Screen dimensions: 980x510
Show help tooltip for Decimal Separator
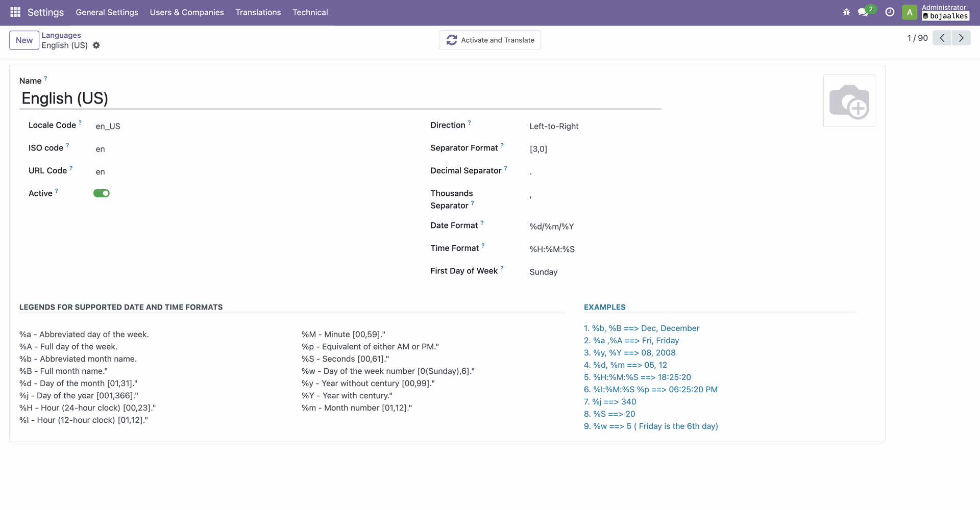[506, 168]
